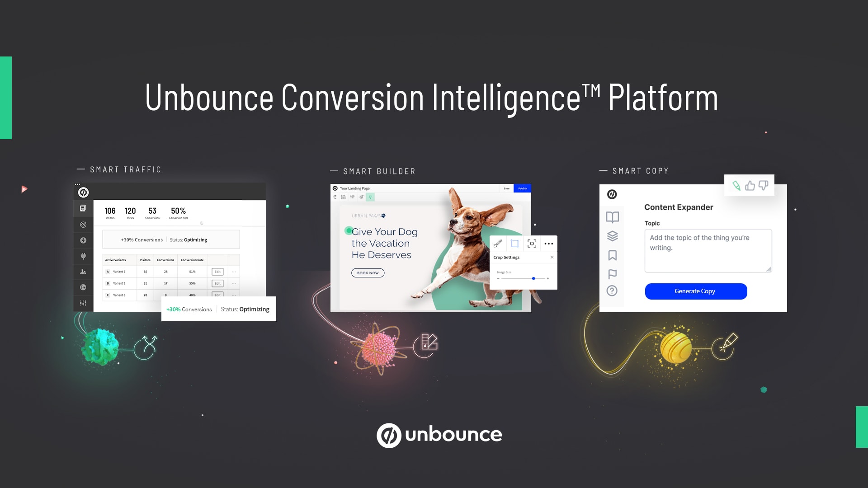This screenshot has height=488, width=868.
Task: Select the Smart Traffic menu section label
Action: (127, 170)
